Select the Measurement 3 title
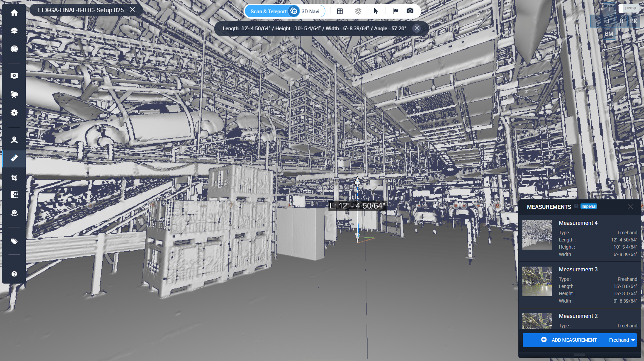644x361 pixels. (578, 269)
